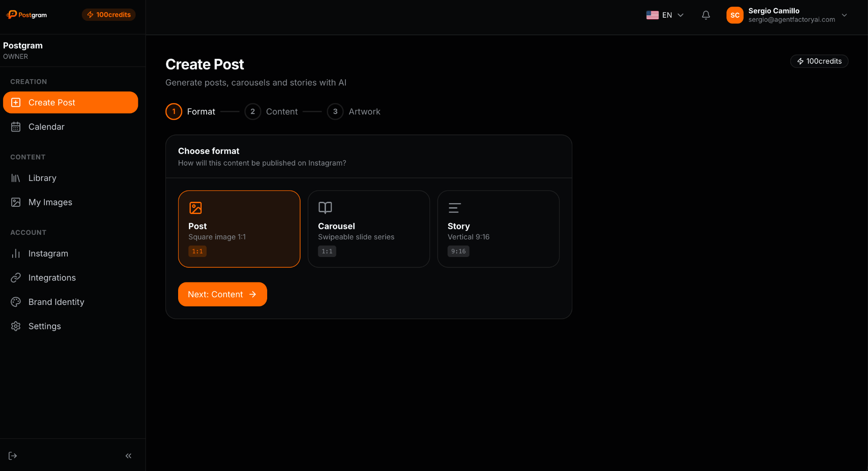Image resolution: width=868 pixels, height=471 pixels.
Task: Click the Post card's 1:1 ratio badge
Action: 198,251
